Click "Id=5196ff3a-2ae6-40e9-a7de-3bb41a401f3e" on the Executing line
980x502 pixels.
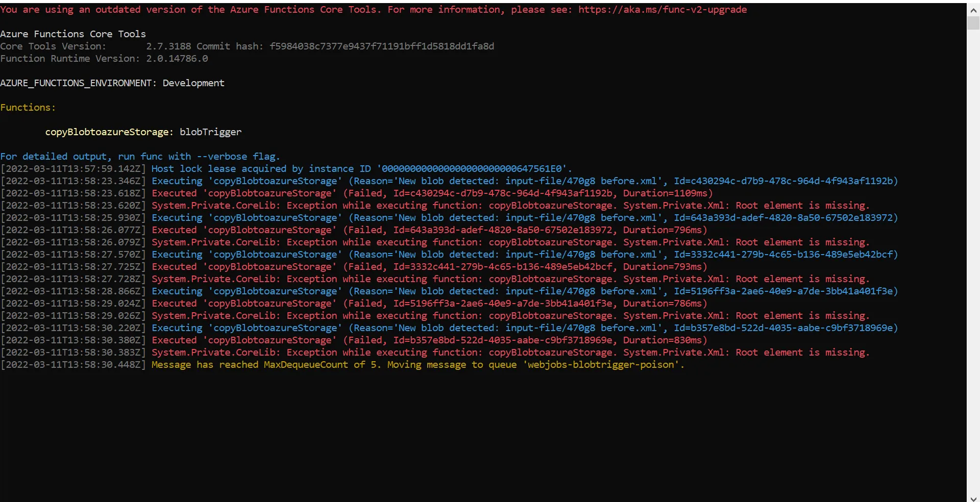click(783, 291)
